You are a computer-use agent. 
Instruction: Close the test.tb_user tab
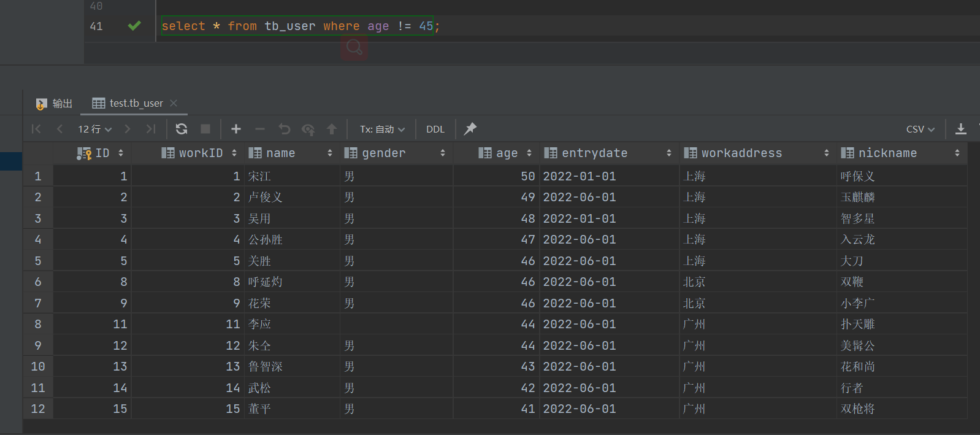(x=174, y=103)
